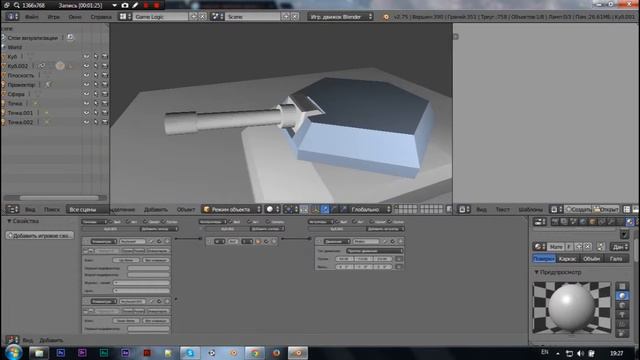This screenshot has width=640, height=360.
Task: Open the Файл menu
Action: click(31, 17)
